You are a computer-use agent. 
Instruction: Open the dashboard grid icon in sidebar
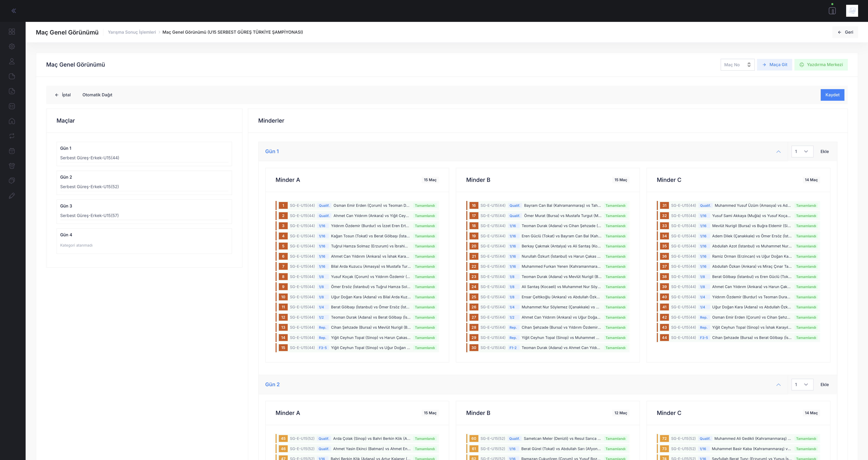click(x=12, y=32)
